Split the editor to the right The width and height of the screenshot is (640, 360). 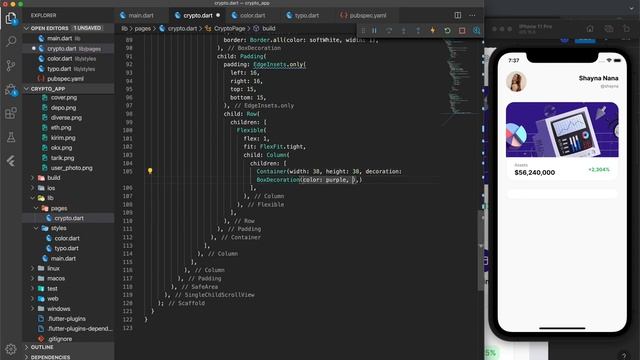tap(458, 16)
